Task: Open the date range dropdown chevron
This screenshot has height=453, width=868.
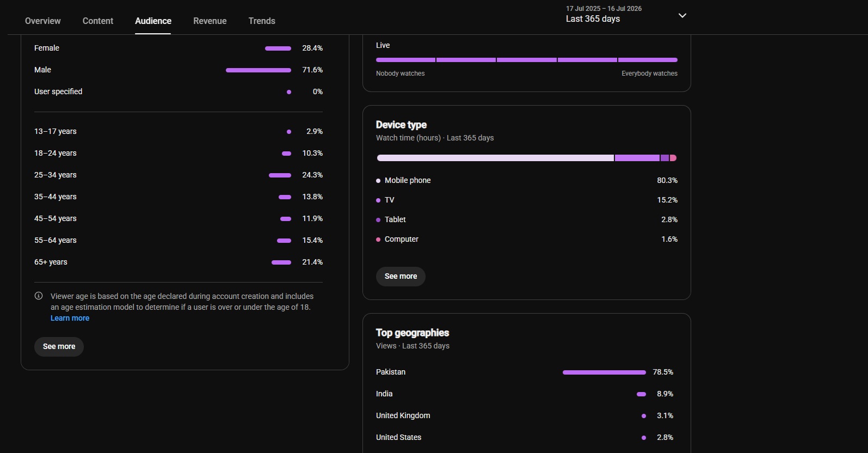Action: coord(682,15)
